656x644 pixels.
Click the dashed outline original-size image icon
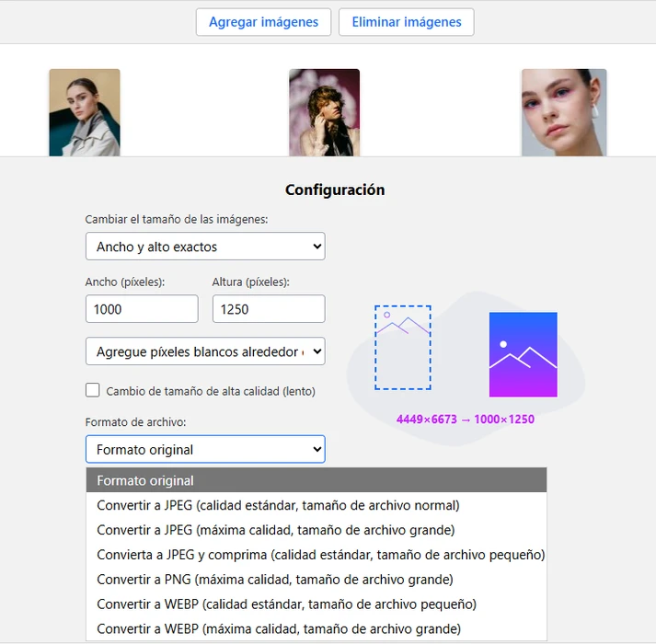coord(402,348)
